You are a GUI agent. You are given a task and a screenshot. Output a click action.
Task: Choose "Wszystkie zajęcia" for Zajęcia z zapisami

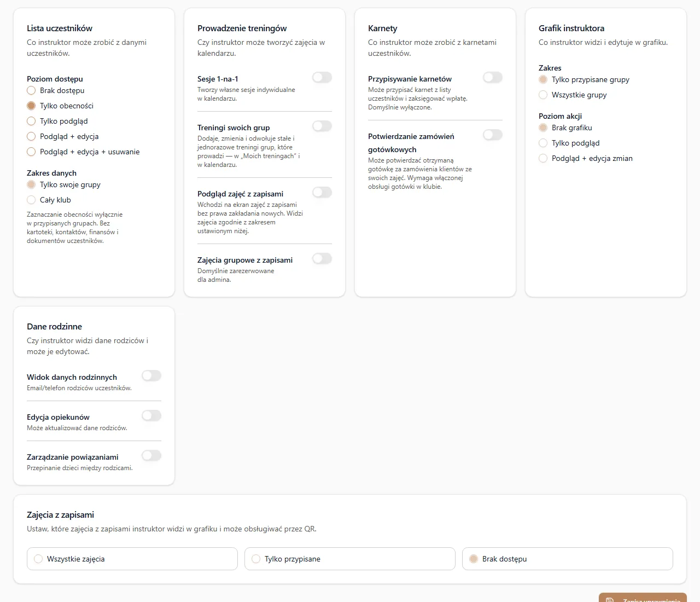tap(132, 559)
